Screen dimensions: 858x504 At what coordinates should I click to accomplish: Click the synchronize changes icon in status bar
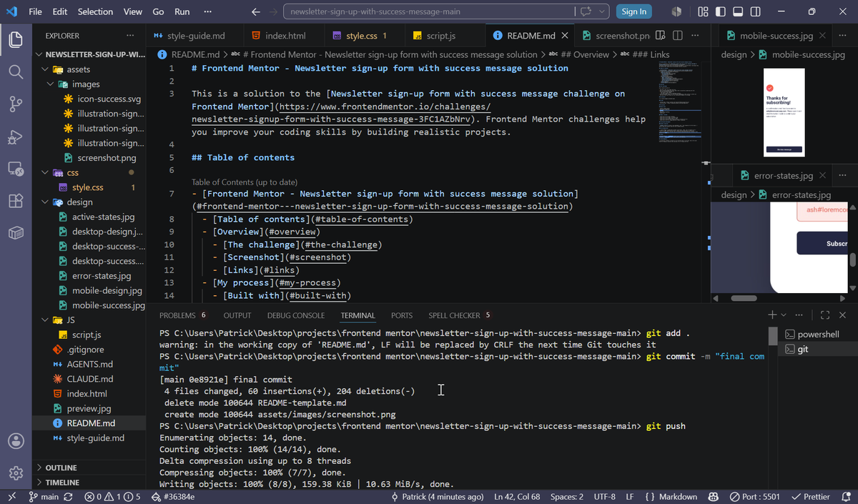point(69,497)
